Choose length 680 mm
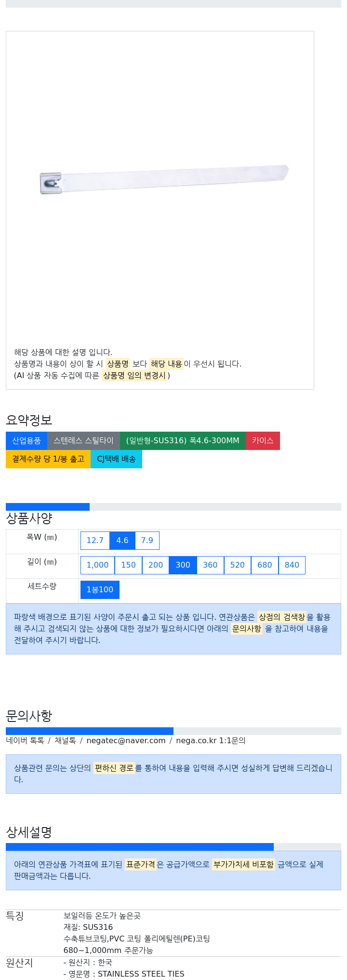 [x=265, y=565]
